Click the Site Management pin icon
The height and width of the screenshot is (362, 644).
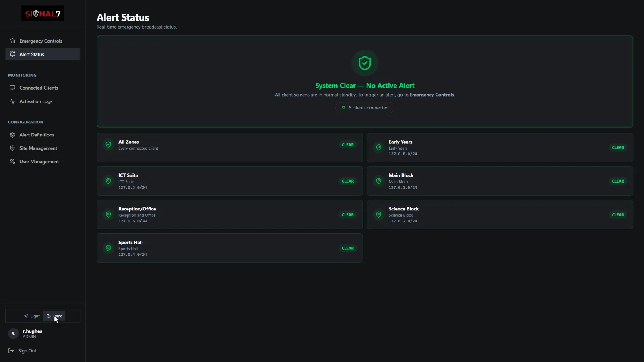[12, 148]
